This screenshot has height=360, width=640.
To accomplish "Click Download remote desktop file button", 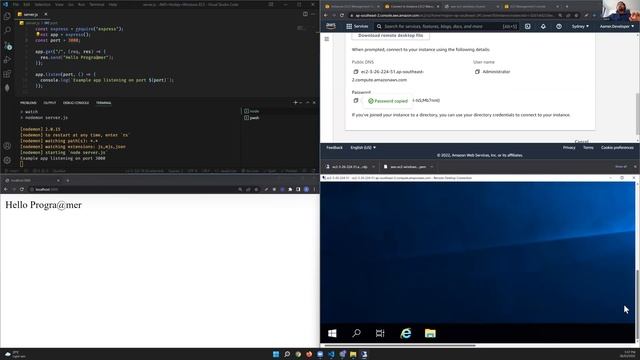I will (x=390, y=36).
